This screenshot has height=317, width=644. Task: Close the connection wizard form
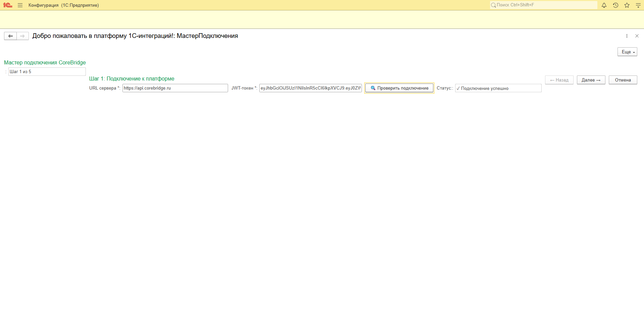point(637,36)
